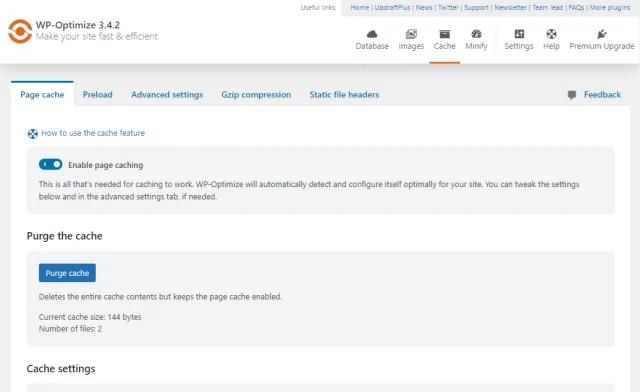Open the Static file headers tab
The width and height of the screenshot is (640, 392).
[344, 95]
